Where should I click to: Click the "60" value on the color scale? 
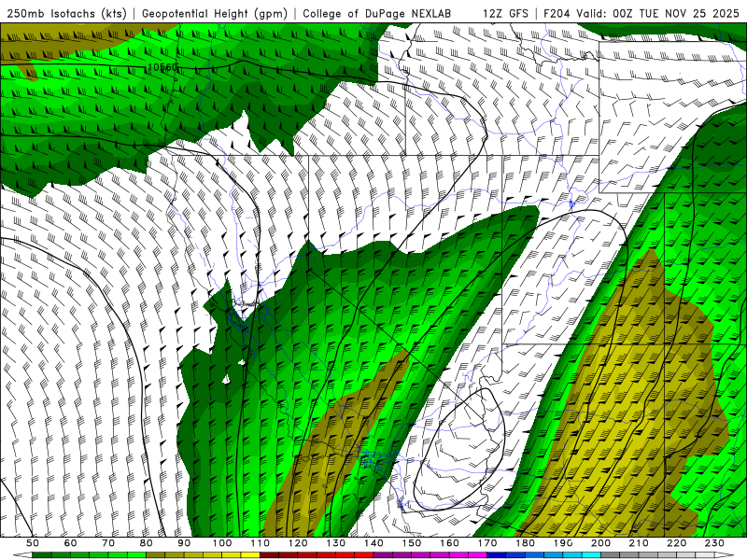point(71,543)
